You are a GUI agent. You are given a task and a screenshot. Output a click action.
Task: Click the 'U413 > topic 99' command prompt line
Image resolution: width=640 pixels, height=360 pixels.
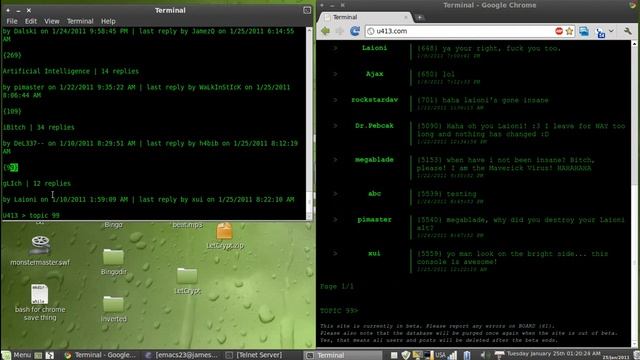(31, 215)
